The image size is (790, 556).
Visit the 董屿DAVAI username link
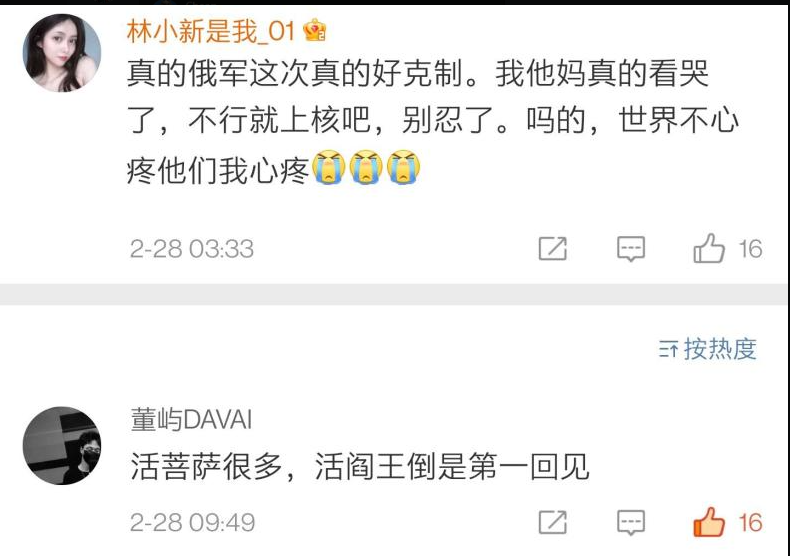tap(191, 419)
